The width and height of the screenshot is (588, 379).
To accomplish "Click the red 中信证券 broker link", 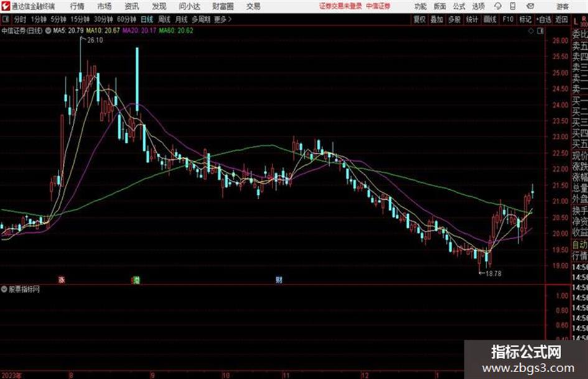I will pos(378,6).
